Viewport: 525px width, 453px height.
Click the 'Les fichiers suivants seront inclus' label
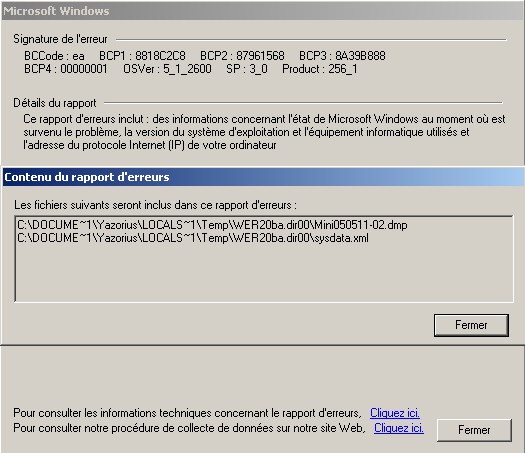155,205
